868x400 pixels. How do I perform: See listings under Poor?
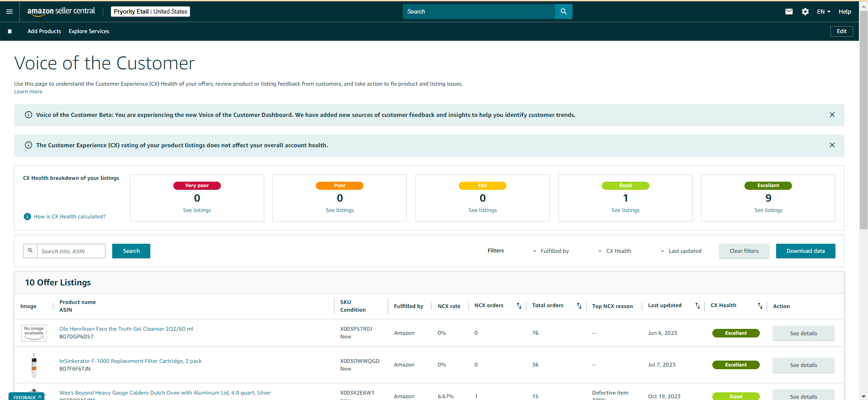(340, 210)
